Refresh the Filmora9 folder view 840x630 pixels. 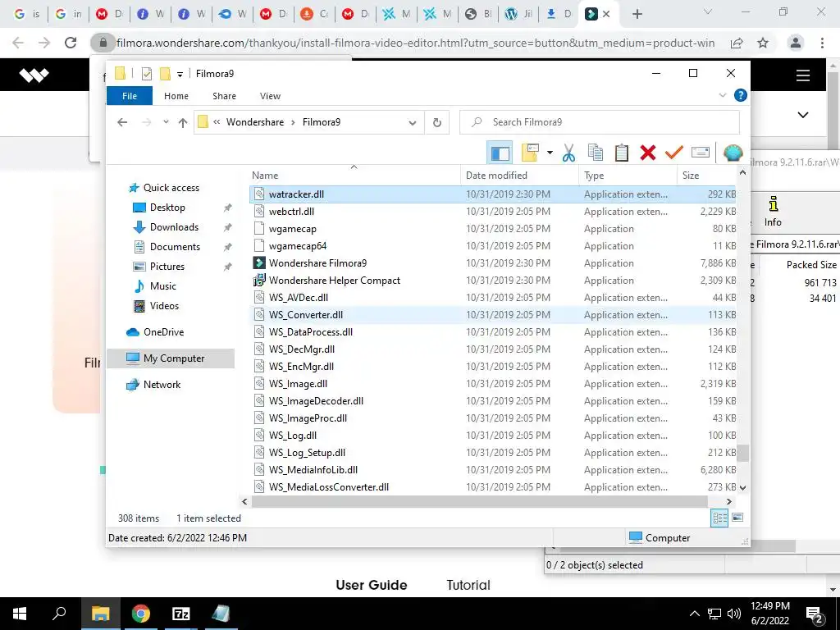[437, 123]
